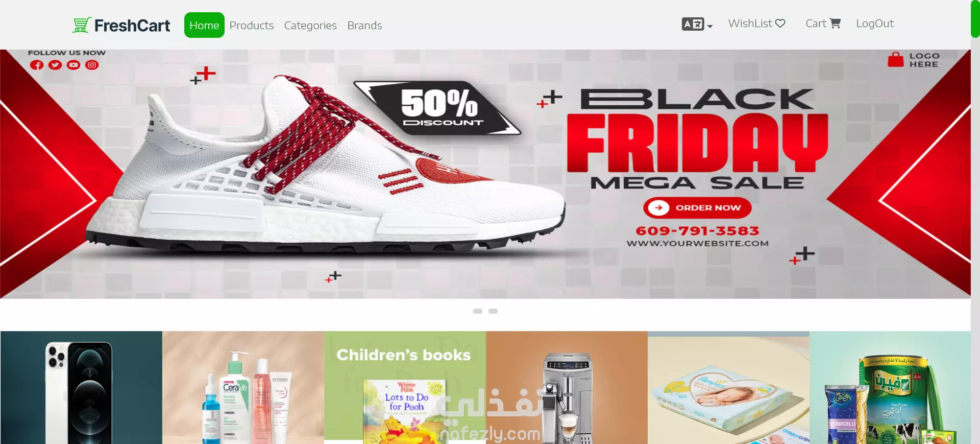The height and width of the screenshot is (444, 980).
Task: Open the Brands page link
Action: coord(364,25)
